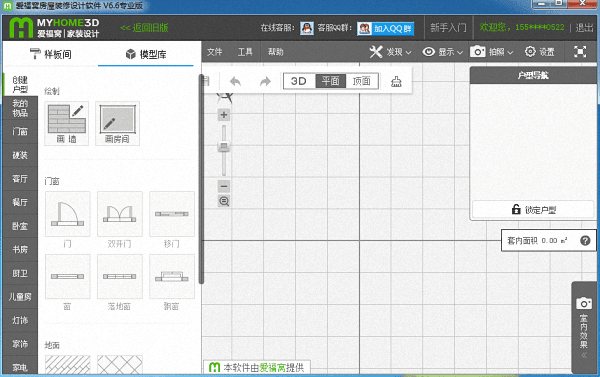Open the 拍照 camera dropdown

[x=491, y=52]
